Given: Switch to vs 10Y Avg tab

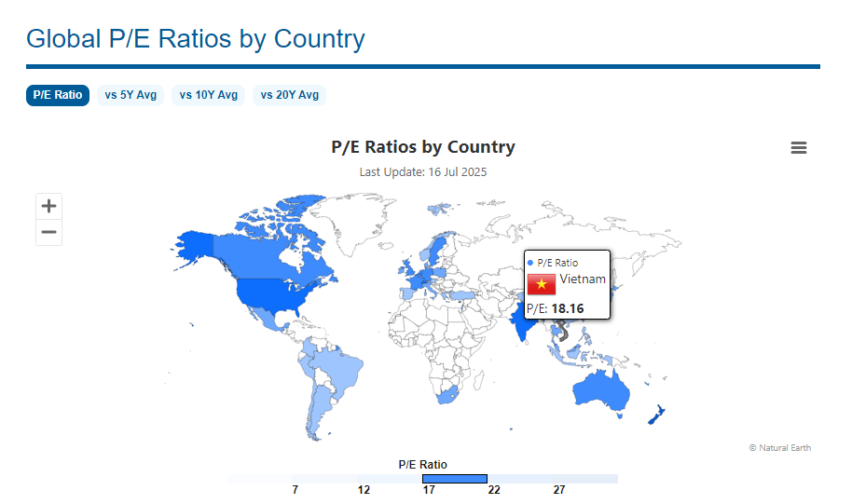Looking at the screenshot, I should pos(208,95).
